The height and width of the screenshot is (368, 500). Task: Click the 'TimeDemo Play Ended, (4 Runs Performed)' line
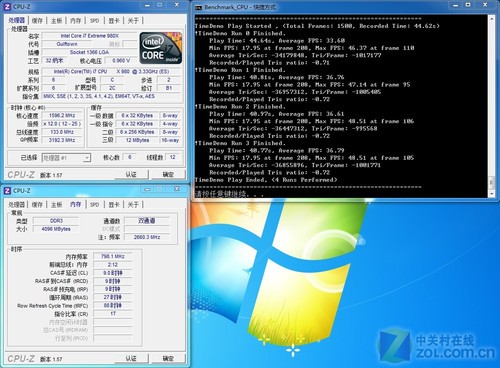(x=266, y=180)
